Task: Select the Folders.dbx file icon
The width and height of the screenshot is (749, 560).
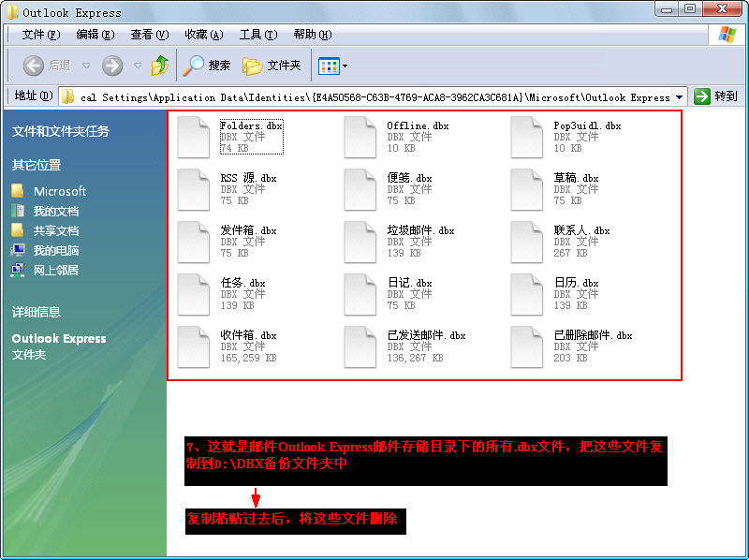Action: click(194, 137)
